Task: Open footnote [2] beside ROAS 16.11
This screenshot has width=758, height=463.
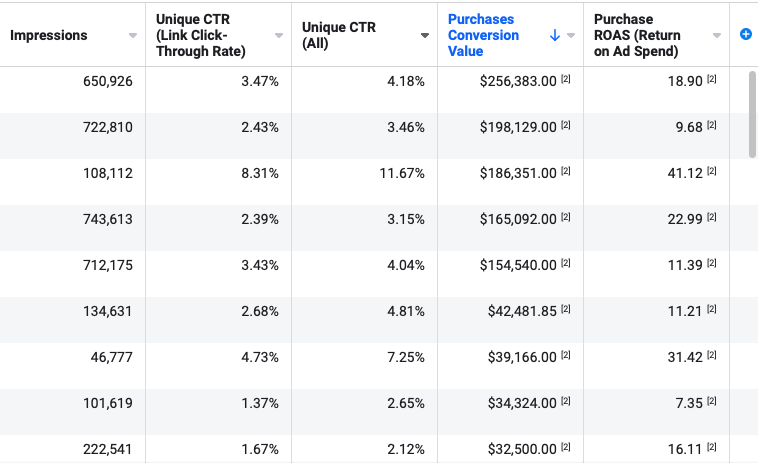Action: pyautogui.click(x=712, y=449)
